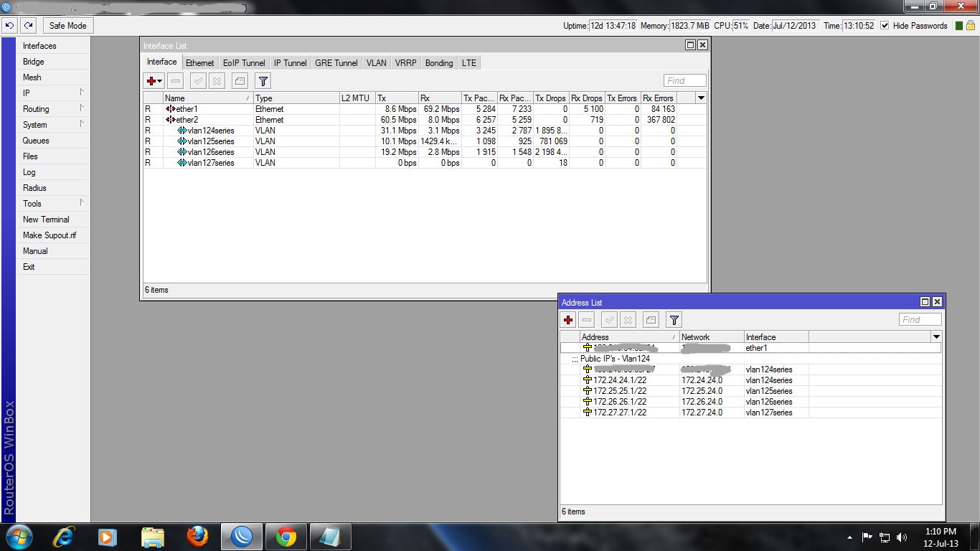Sort Address List by Network column header
Viewport: 980px width, 551px height.
point(712,337)
